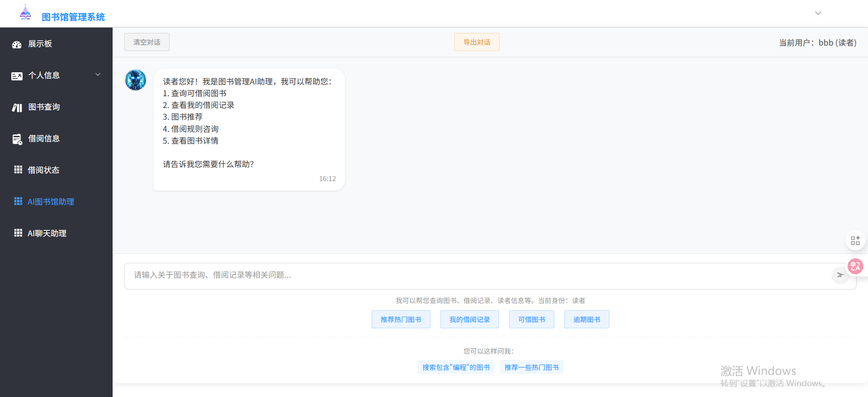Click the 当前用户: bbb (读者) label
868x397 pixels.
(x=817, y=43)
